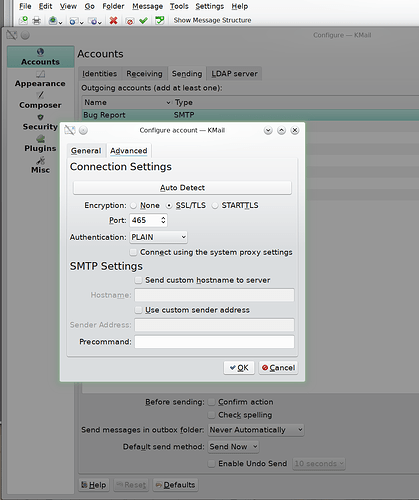Click the Auto Detect button

click(x=182, y=188)
